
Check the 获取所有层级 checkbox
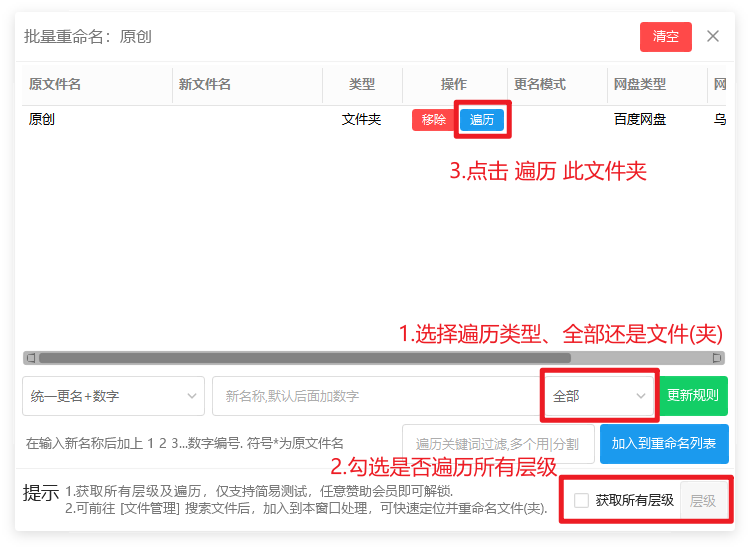(x=581, y=501)
